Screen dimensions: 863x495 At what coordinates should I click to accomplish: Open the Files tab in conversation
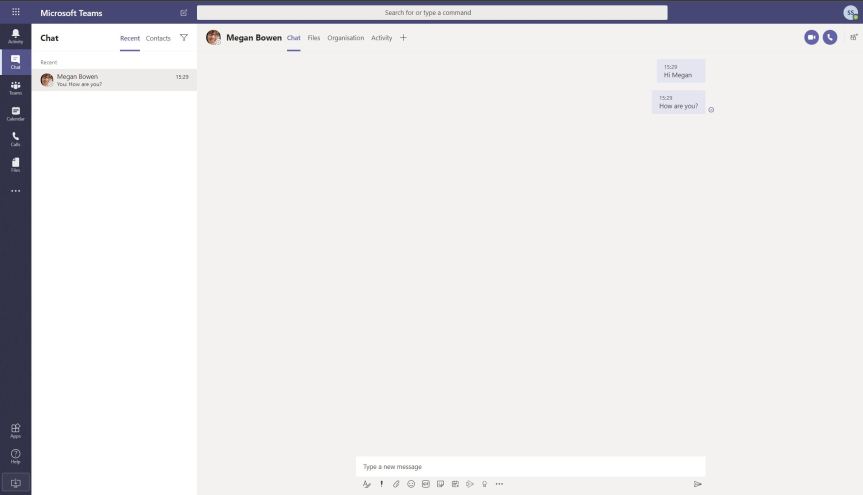tap(314, 38)
